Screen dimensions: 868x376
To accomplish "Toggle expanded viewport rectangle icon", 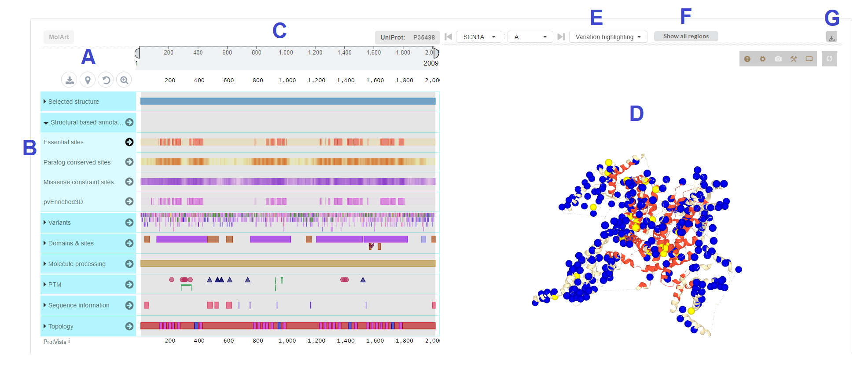I will click(809, 59).
